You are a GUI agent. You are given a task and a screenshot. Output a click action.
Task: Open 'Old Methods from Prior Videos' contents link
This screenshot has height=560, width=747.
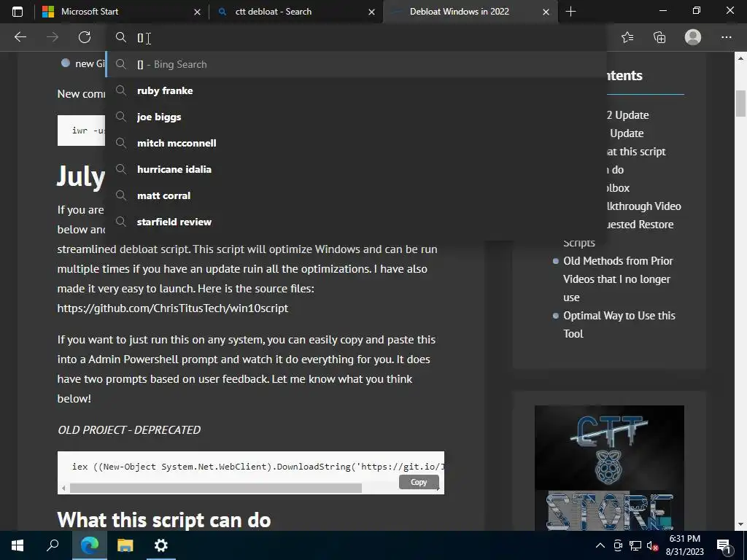coord(617,279)
